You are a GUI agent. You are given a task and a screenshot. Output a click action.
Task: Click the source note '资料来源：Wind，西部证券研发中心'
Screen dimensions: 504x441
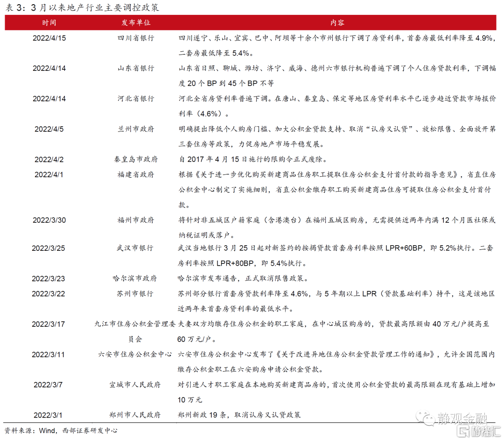pyautogui.click(x=61, y=431)
